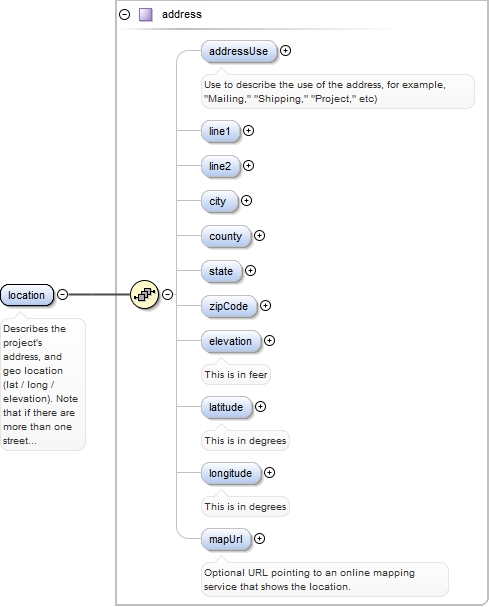Viewport: 490px width, 607px height.
Task: Click the location description annotation
Action: (40, 385)
